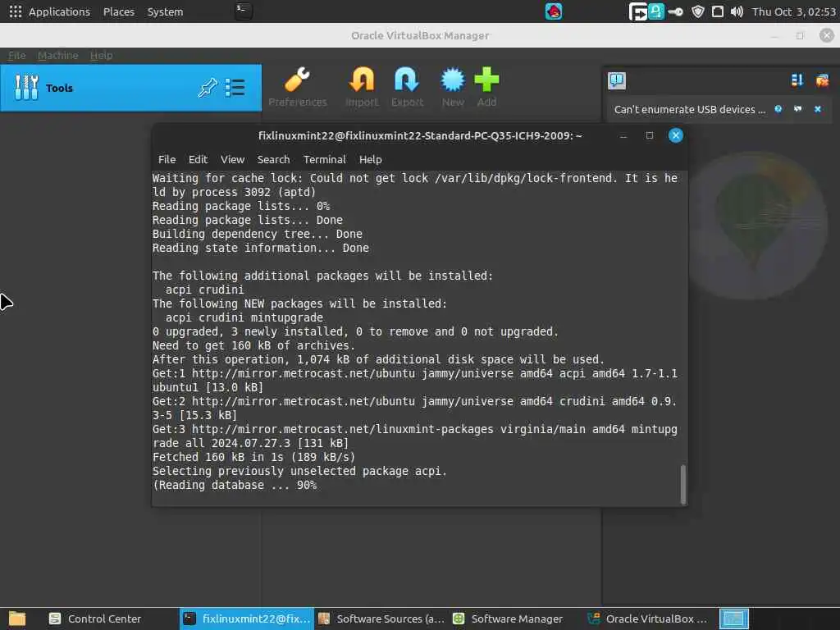Viewport: 840px width, 630px height.
Task: Switch to Control Center taskbar window
Action: pyautogui.click(x=95, y=619)
